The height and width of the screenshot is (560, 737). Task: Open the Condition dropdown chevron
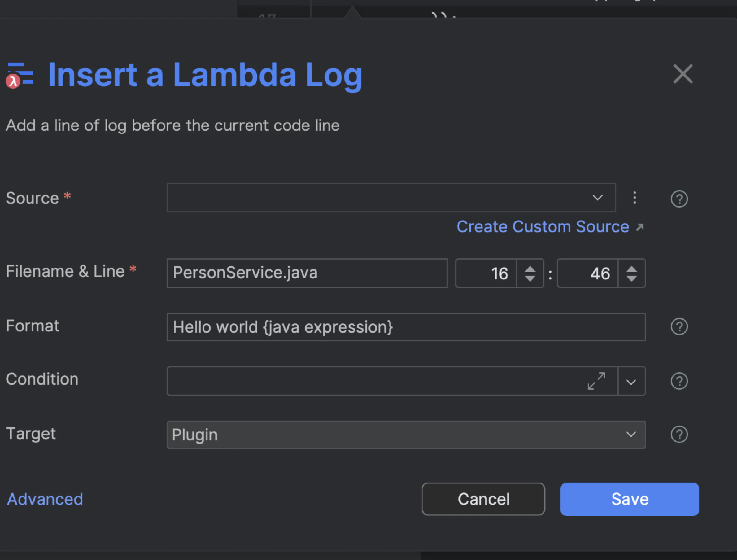click(x=631, y=381)
